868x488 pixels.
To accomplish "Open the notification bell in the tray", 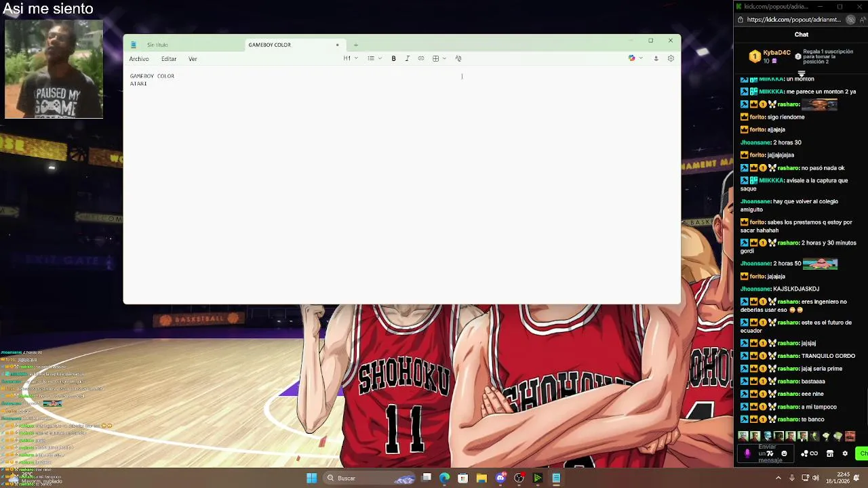I will tap(856, 478).
